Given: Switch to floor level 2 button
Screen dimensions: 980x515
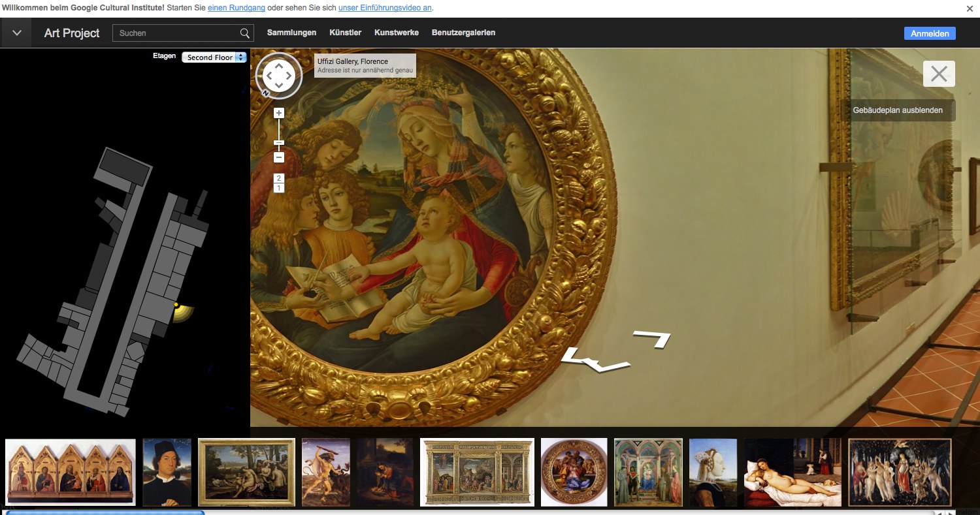Looking at the screenshot, I should pos(279,178).
